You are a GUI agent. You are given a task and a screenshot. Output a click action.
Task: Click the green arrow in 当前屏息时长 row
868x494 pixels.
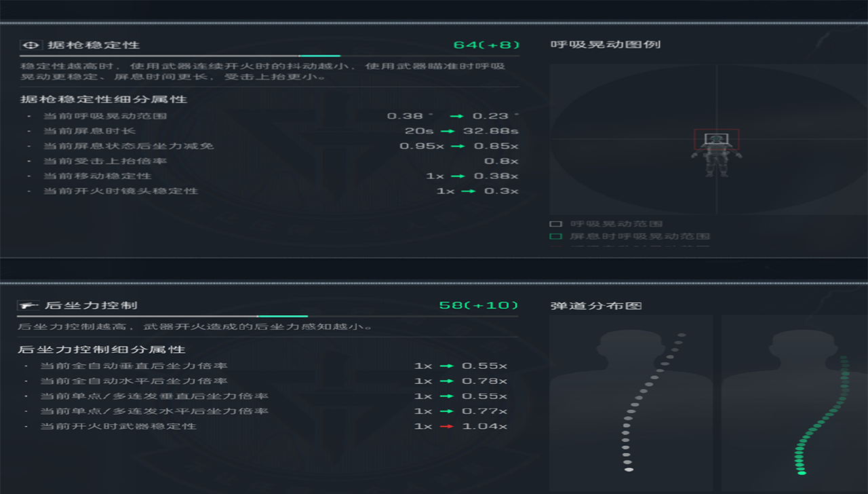pos(447,131)
